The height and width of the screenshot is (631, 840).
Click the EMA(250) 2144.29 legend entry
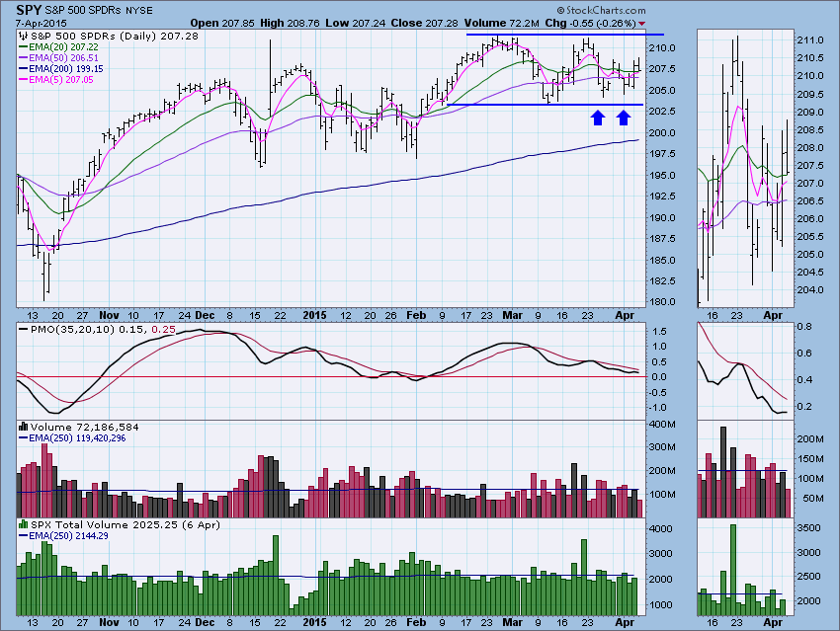68,536
